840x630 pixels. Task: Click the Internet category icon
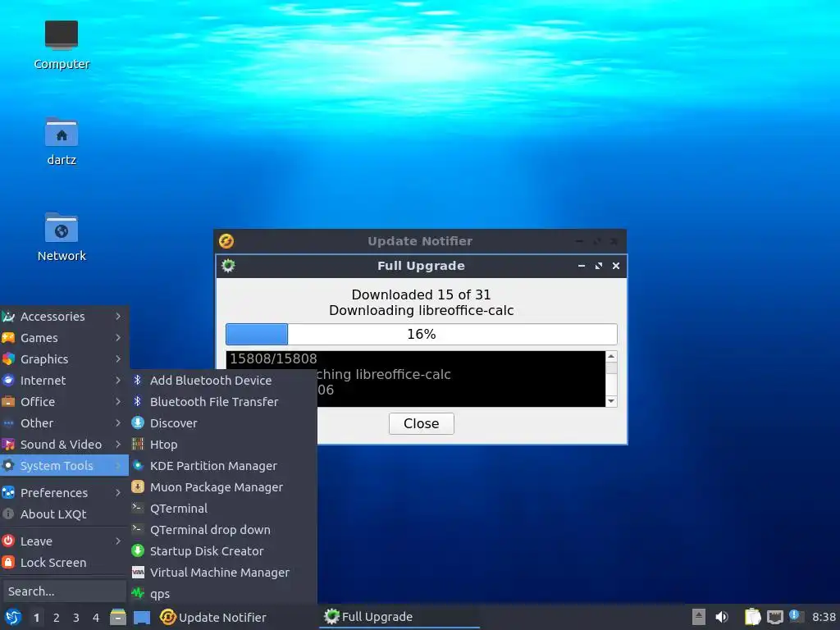(x=8, y=381)
